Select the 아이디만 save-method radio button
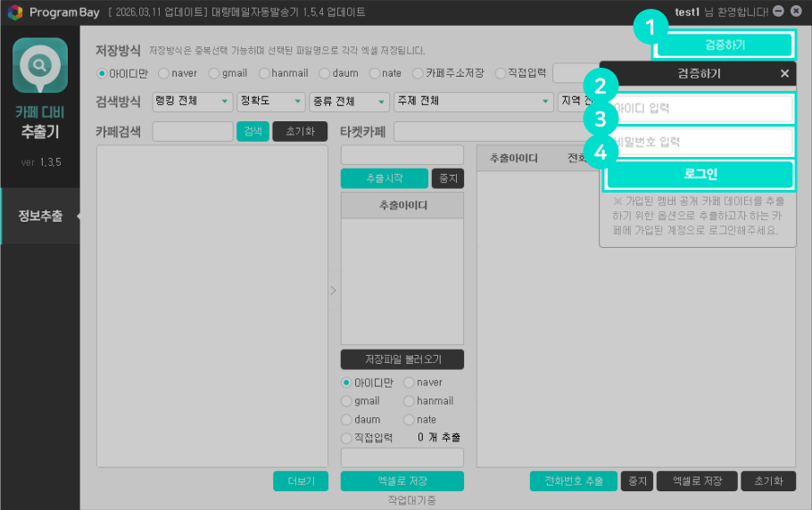Viewport: 812px width, 510px height. (102, 73)
